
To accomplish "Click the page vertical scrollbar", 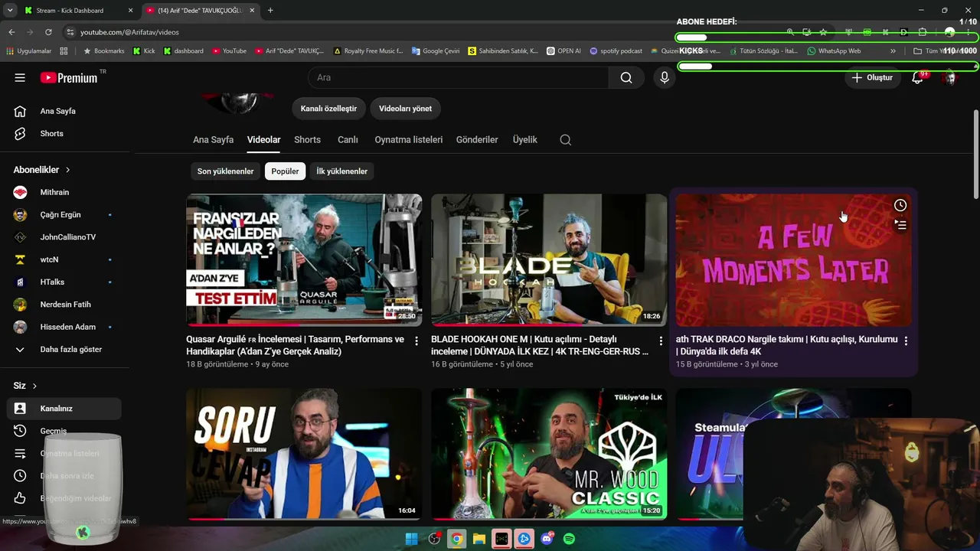I will pos(975,153).
